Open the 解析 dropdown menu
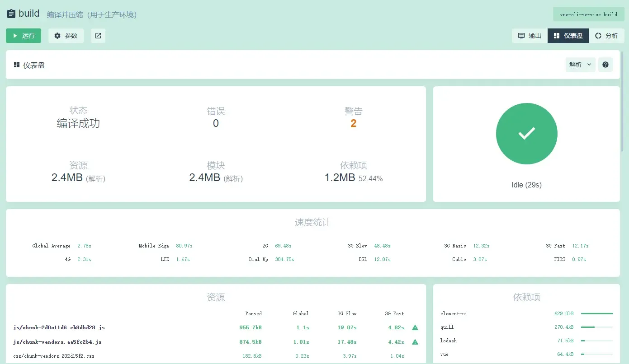 pos(580,65)
